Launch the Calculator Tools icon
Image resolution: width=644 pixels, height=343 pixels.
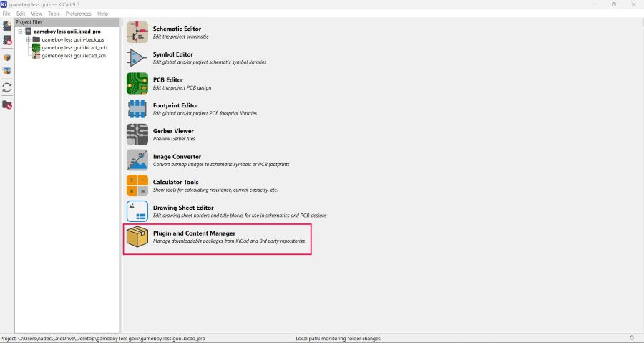click(x=137, y=185)
